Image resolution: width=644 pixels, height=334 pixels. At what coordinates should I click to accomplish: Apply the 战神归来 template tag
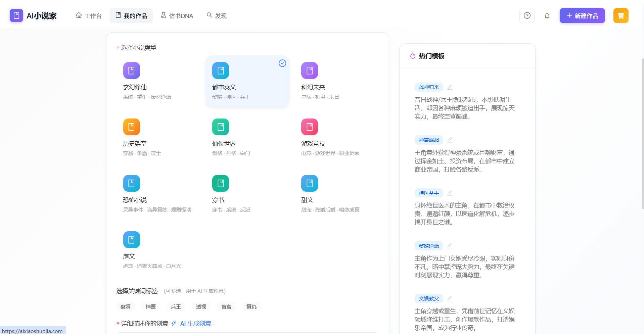pyautogui.click(x=429, y=87)
